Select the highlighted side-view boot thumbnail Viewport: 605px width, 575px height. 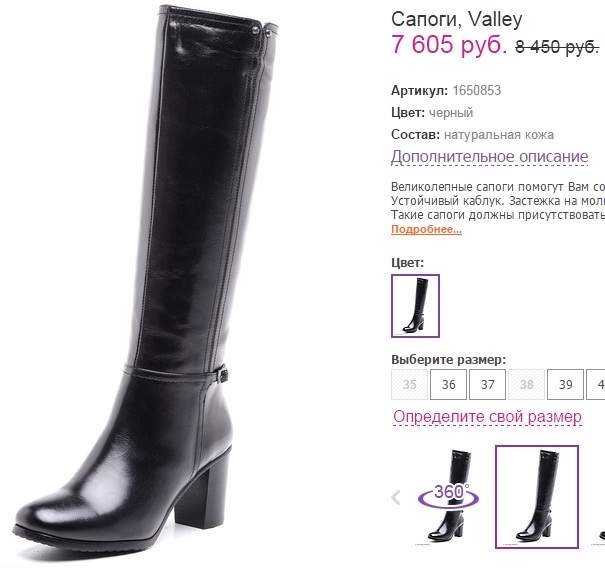coord(537,497)
